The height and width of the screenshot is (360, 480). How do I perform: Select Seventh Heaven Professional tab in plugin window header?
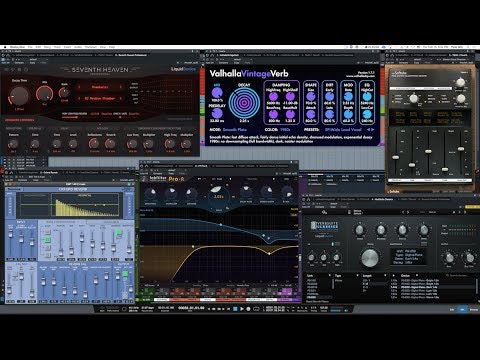[x=132, y=55]
